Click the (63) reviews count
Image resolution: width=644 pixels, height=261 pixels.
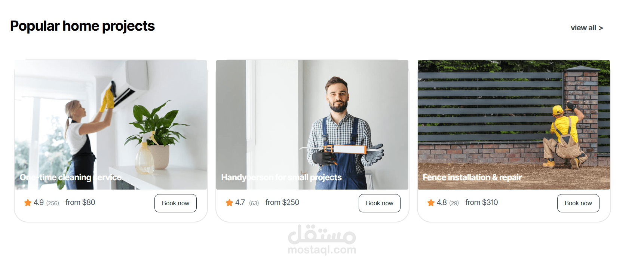click(x=254, y=203)
